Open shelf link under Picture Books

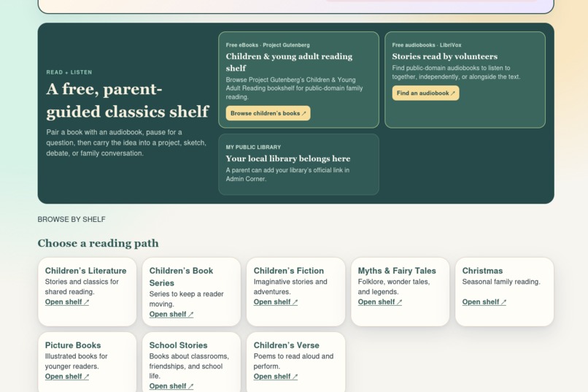67,377
